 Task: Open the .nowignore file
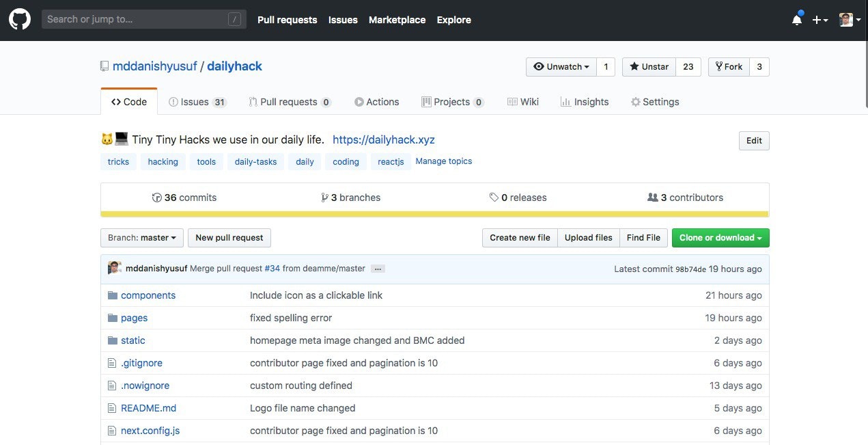click(x=145, y=386)
